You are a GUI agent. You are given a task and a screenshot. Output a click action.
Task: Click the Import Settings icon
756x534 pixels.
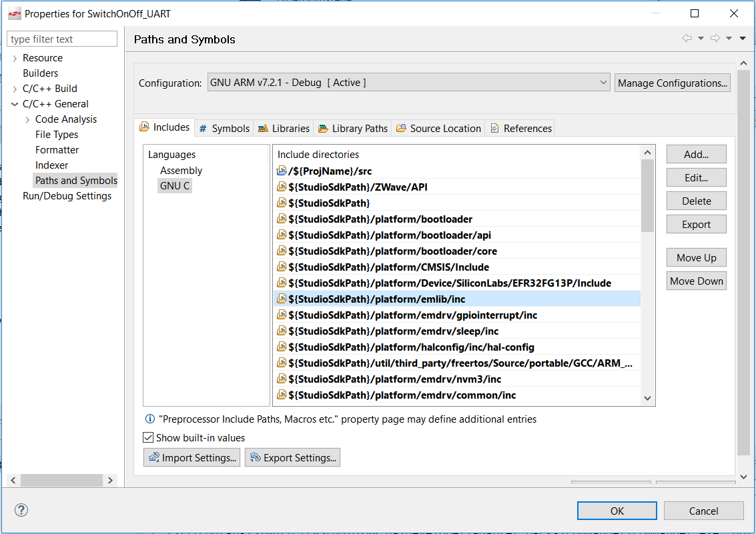point(154,457)
